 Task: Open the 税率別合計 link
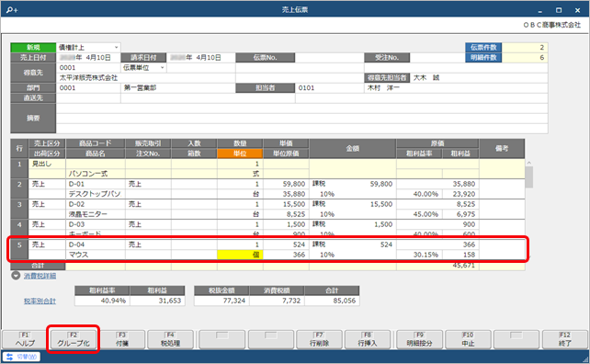(x=40, y=301)
